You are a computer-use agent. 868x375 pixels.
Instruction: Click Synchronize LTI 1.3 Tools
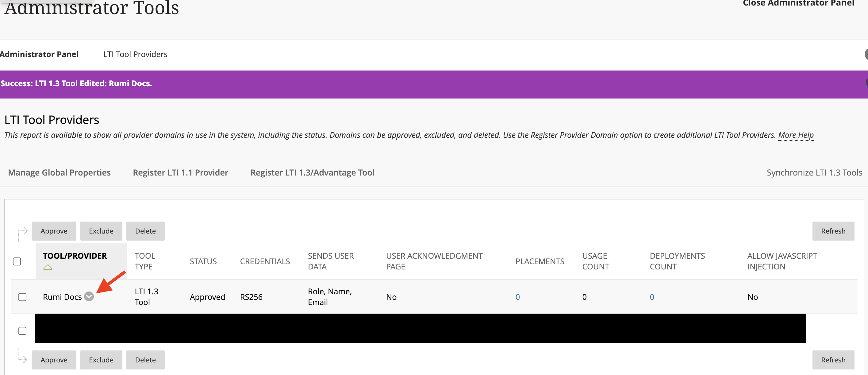click(x=814, y=173)
